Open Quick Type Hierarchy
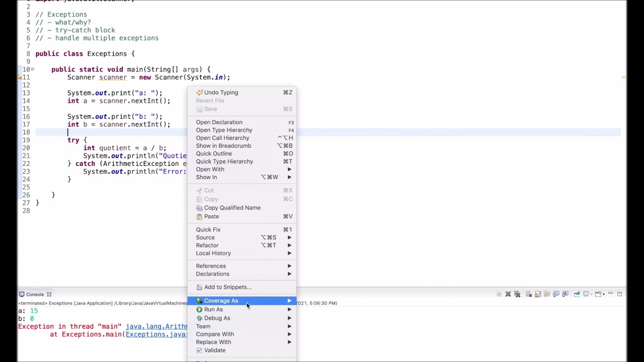 tap(242, 161)
